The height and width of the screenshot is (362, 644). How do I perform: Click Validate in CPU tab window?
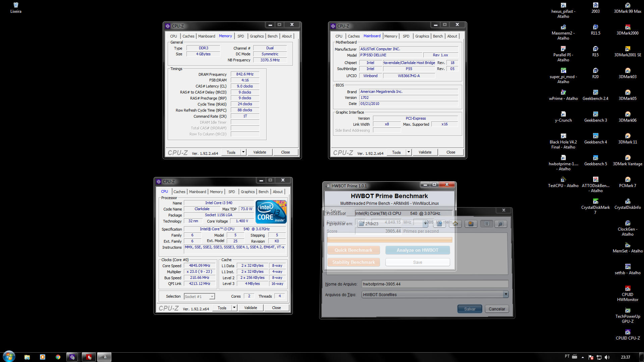(251, 308)
